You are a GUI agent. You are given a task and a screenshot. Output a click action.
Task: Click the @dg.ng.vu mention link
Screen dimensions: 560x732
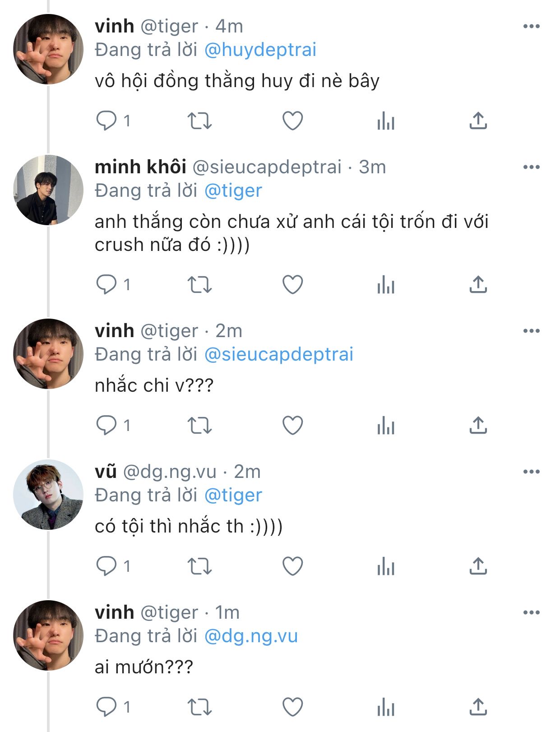[x=251, y=636]
